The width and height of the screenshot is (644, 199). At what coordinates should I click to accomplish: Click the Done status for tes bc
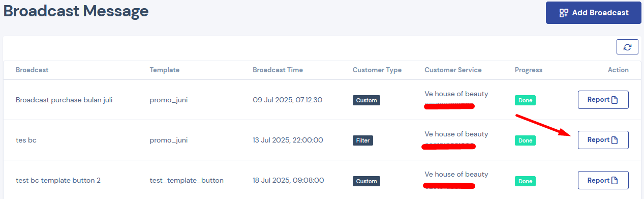point(525,140)
